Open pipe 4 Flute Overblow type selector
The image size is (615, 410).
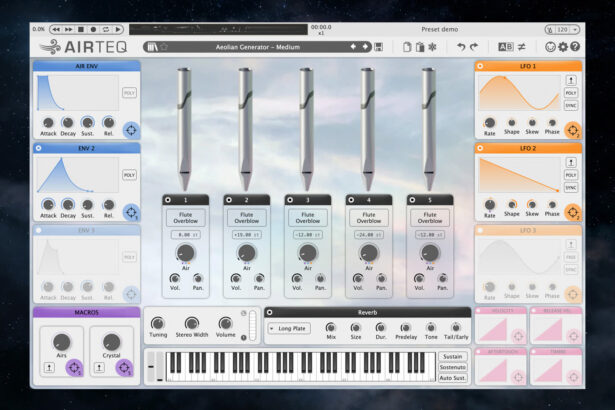[369, 218]
